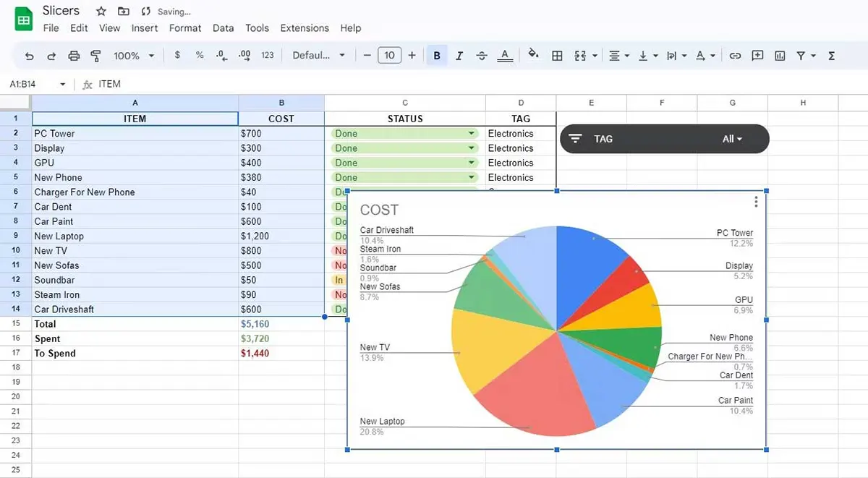Star this spreadsheet
The width and height of the screenshot is (868, 478).
point(101,11)
